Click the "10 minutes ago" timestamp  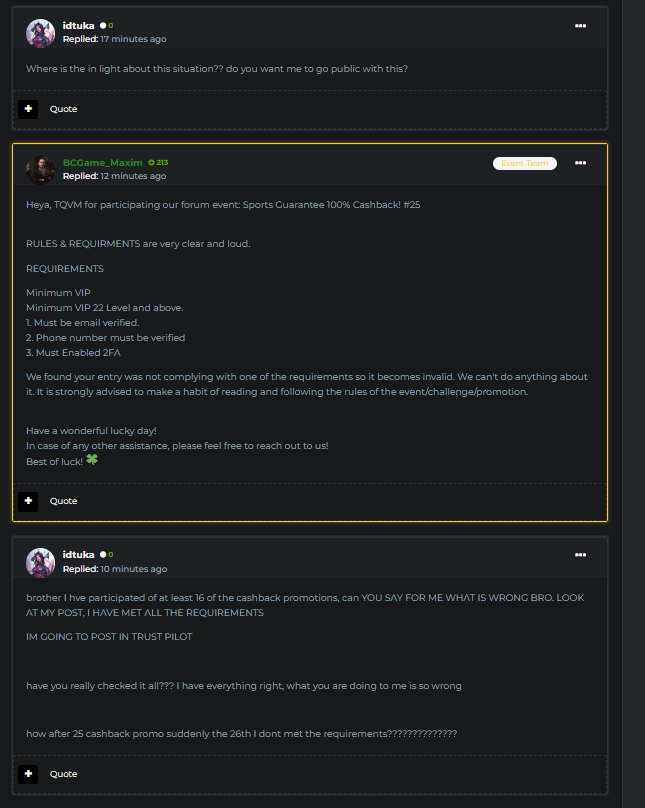coord(133,569)
